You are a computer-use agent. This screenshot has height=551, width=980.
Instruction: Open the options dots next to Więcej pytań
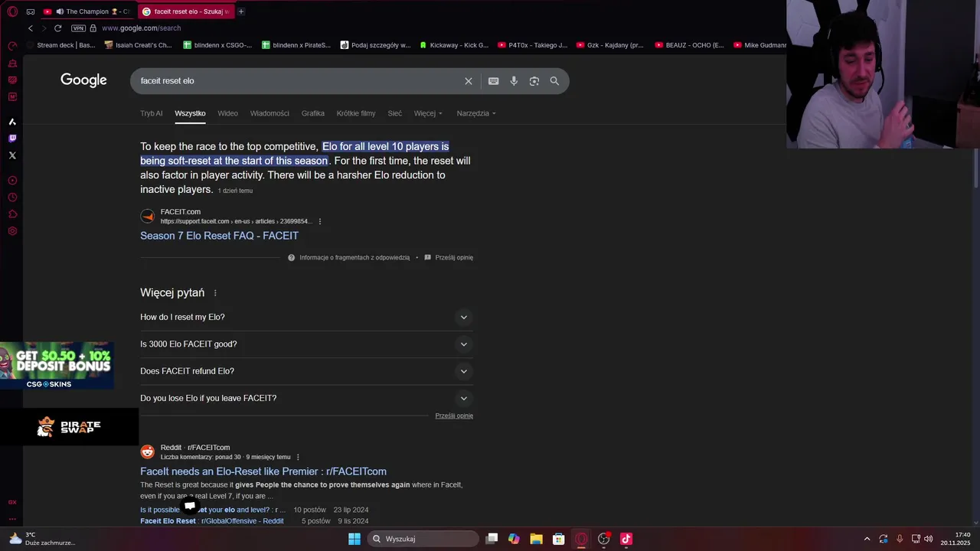215,293
